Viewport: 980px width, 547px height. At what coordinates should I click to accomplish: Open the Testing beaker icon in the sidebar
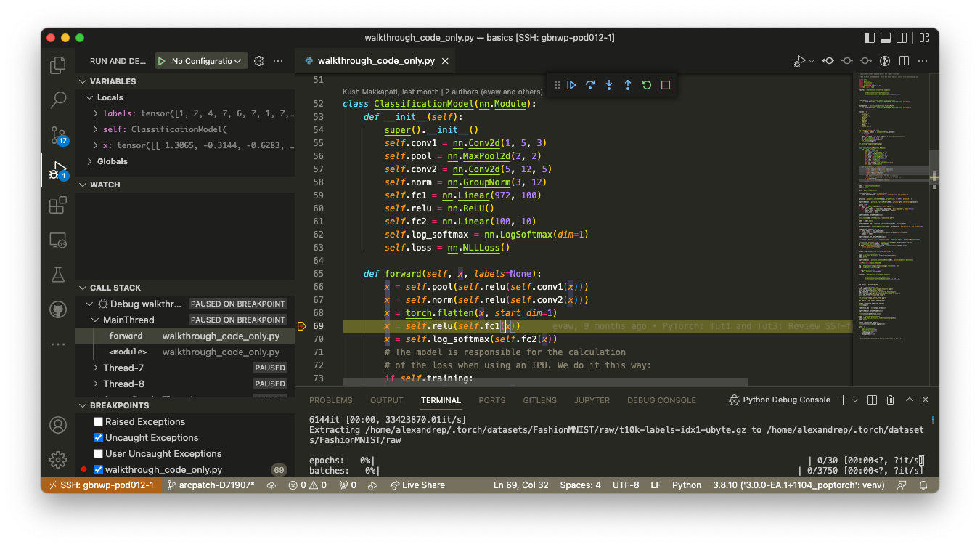57,275
